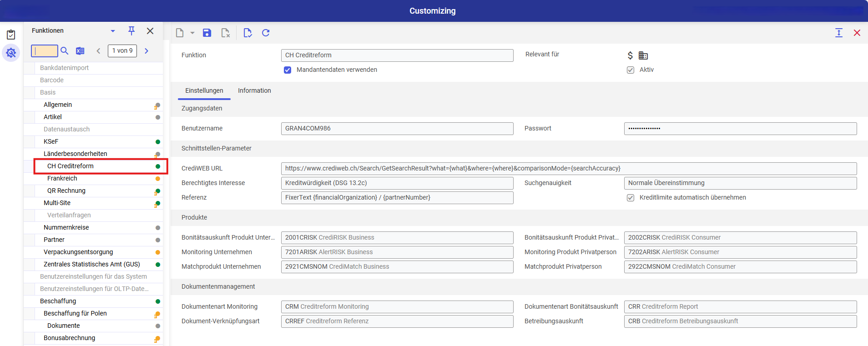Image resolution: width=868 pixels, height=346 pixels.
Task: Click the Refresh icon in toolbar
Action: [x=266, y=33]
